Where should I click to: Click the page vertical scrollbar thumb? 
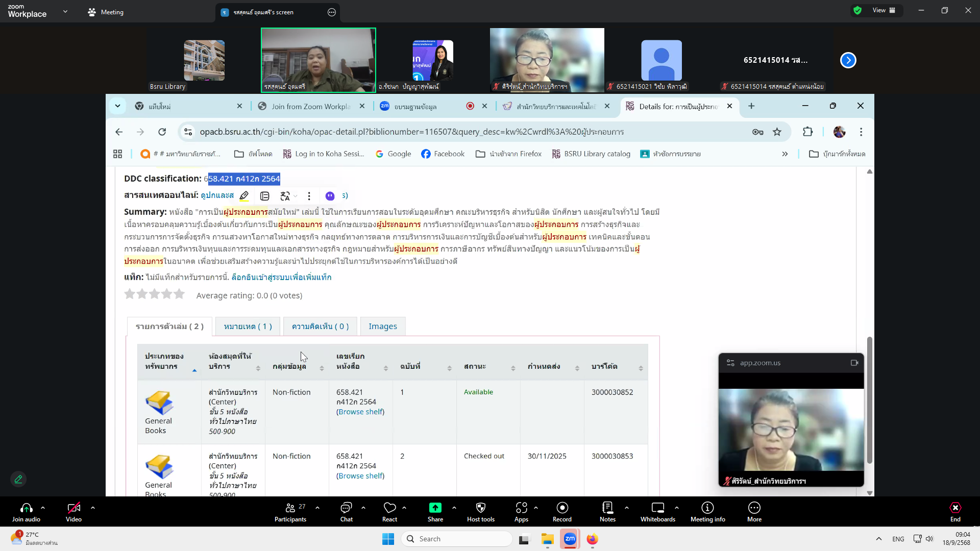[870, 400]
